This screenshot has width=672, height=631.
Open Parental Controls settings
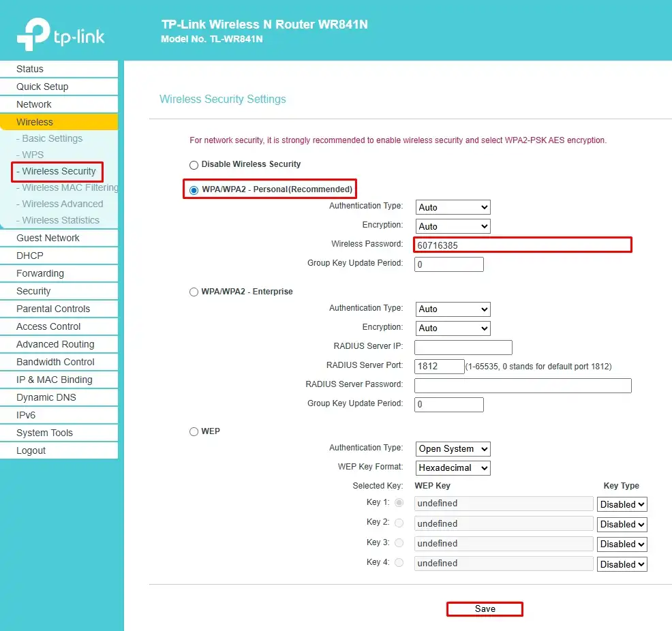pos(53,309)
